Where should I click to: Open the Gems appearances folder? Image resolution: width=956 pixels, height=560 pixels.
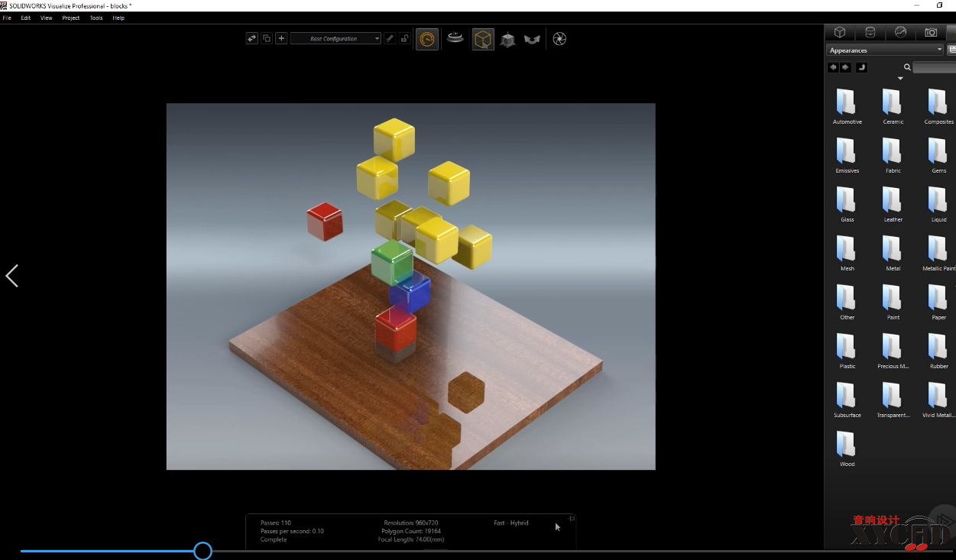coord(938,154)
